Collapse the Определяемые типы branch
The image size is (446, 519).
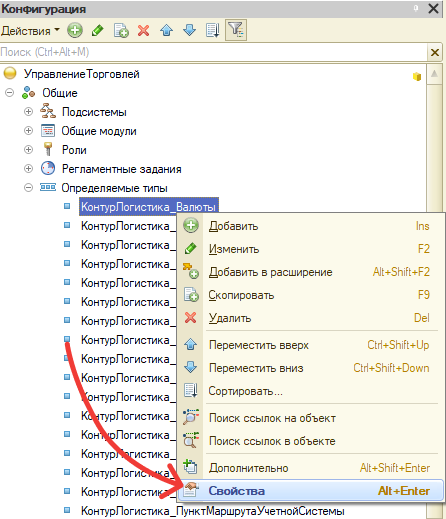pos(29,188)
